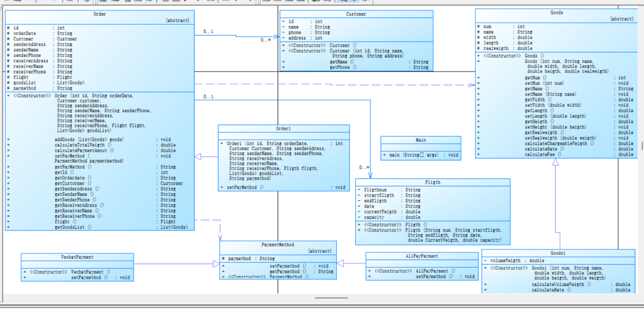The width and height of the screenshot is (644, 321).
Task: Select the Customer class title
Action: [x=356, y=14]
